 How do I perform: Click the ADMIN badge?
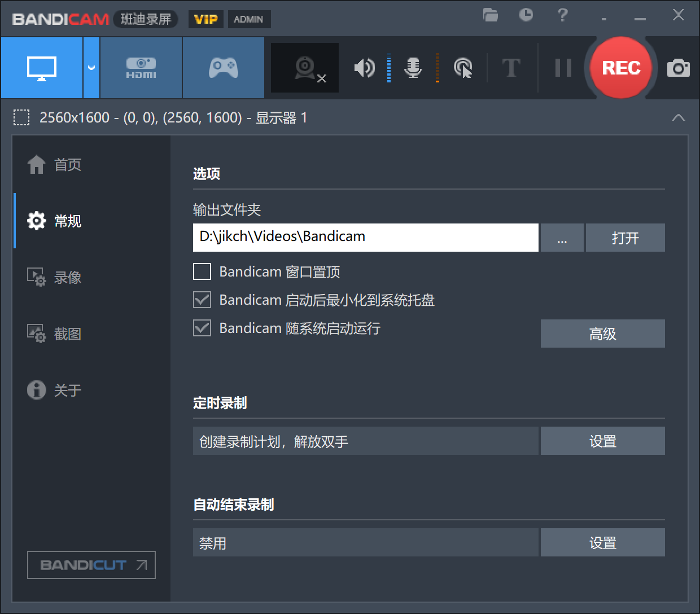[248, 19]
